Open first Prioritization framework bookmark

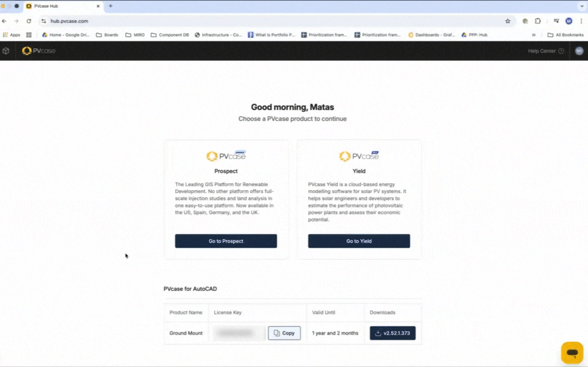(324, 35)
